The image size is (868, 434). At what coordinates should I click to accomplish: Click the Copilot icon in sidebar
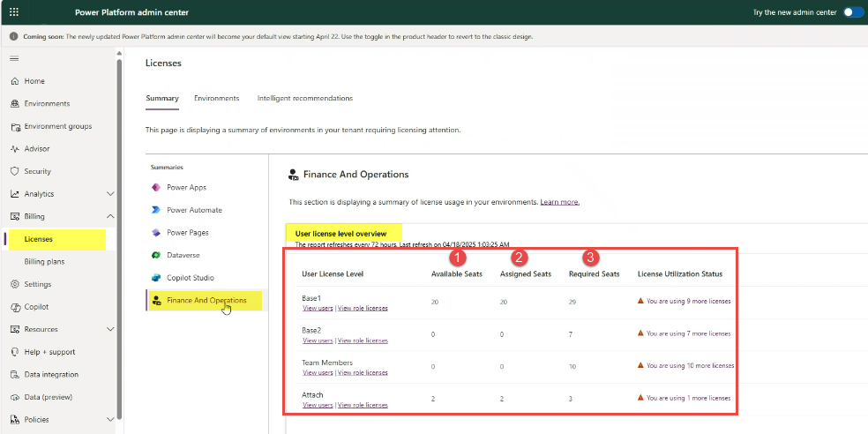(15, 307)
